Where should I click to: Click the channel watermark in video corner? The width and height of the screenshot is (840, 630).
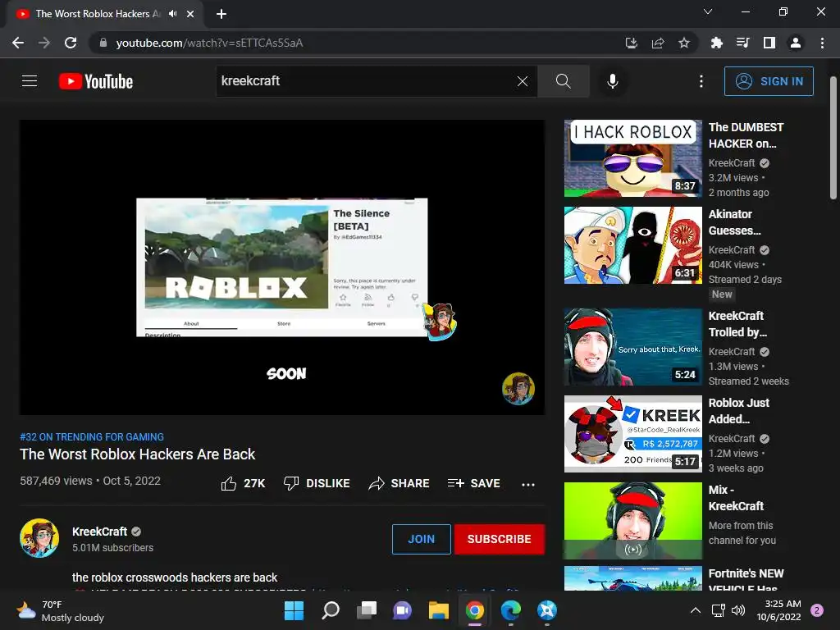518,389
